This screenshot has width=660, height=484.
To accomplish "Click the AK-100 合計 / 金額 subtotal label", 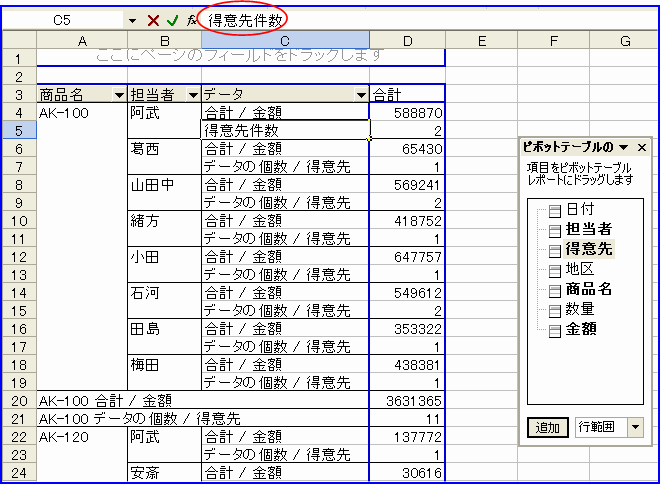I will coord(105,401).
